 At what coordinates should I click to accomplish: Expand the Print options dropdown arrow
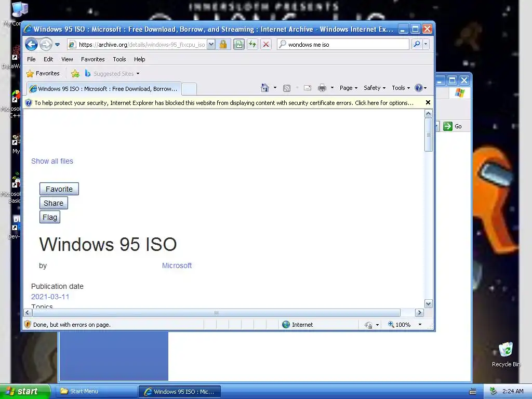pyautogui.click(x=332, y=88)
